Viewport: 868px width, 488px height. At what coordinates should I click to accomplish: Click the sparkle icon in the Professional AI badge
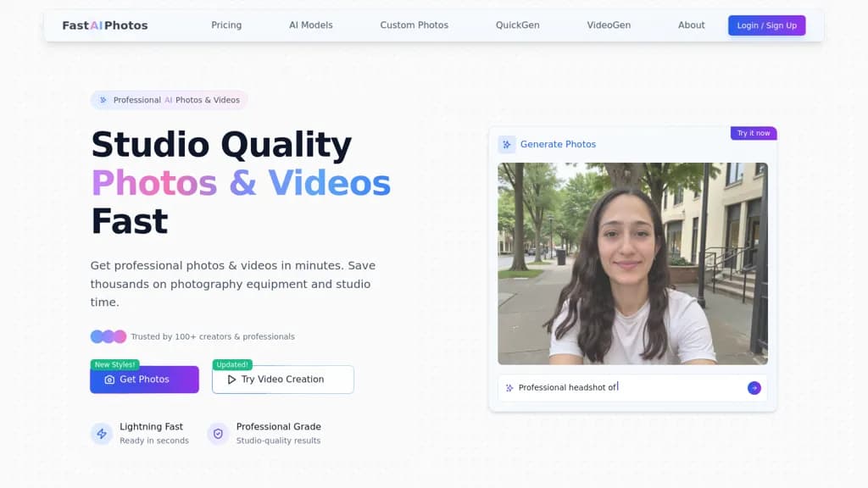pos(103,100)
